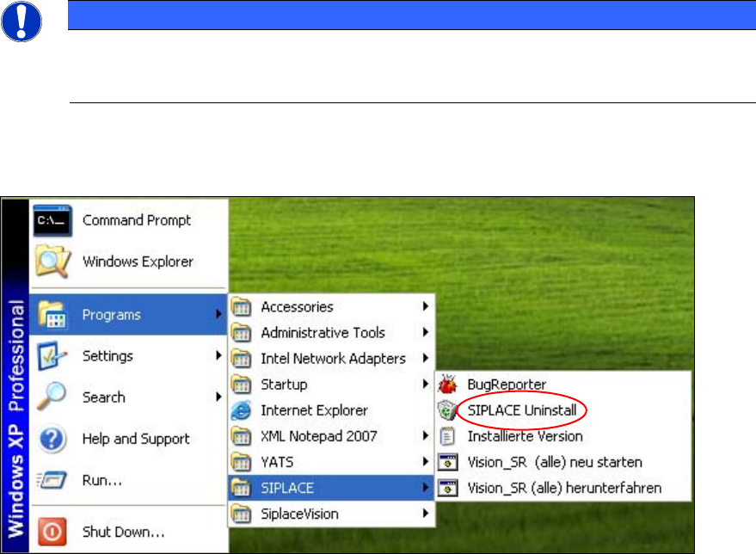The image size is (756, 554).
Task: Click the SIPLACE Uninstall recycle icon
Action: [x=447, y=410]
